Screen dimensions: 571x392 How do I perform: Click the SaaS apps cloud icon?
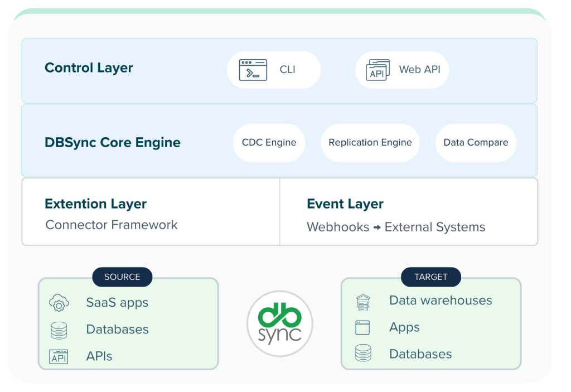[59, 302]
